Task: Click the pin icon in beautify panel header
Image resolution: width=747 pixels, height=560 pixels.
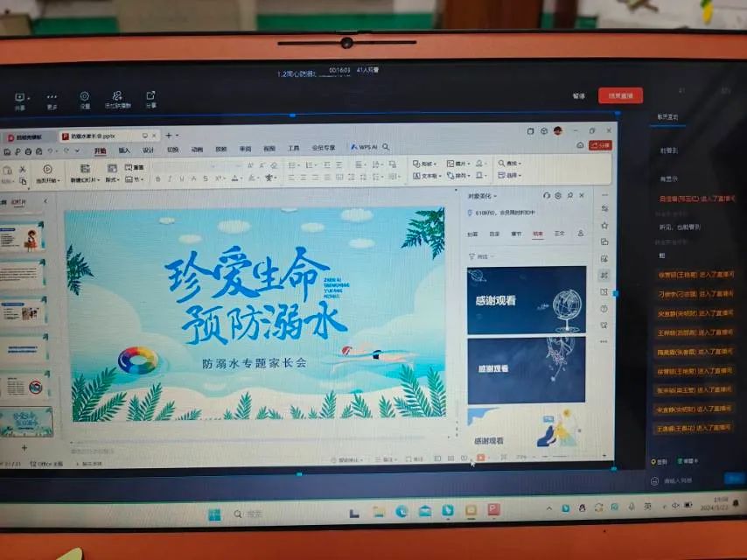Action: tap(569, 195)
